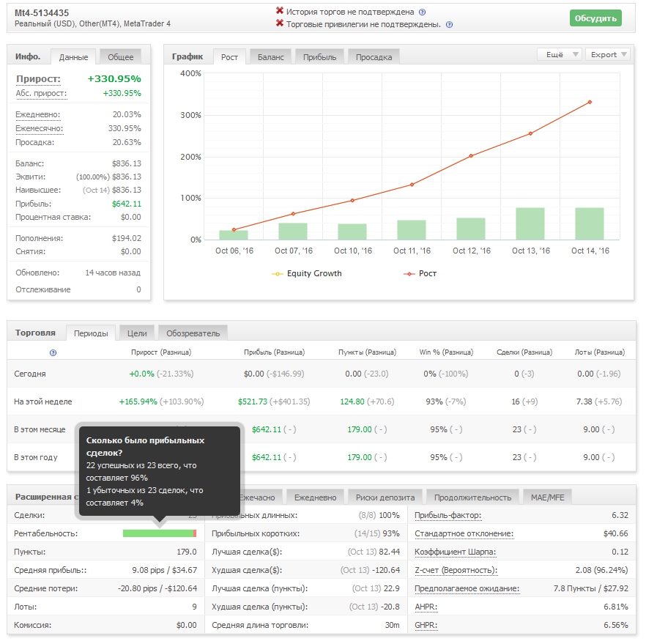Click the Коэффициент Шарпа label
The height and width of the screenshot is (644, 646).
[456, 552]
